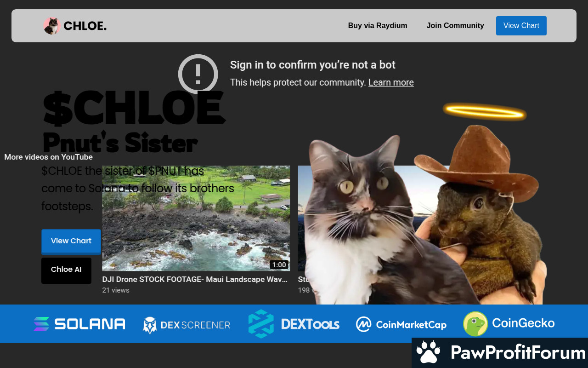Click the Chloe cat logo in header

pos(51,26)
